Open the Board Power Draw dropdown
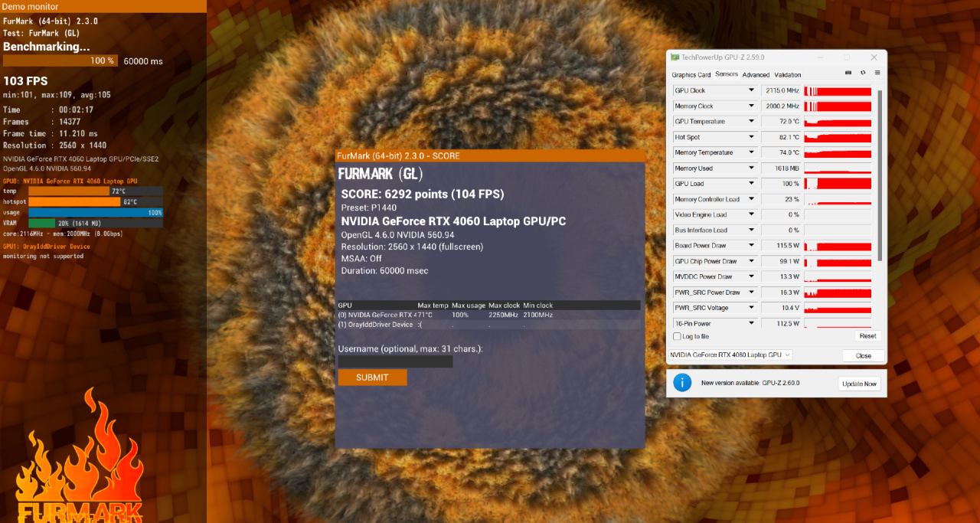 (752, 246)
